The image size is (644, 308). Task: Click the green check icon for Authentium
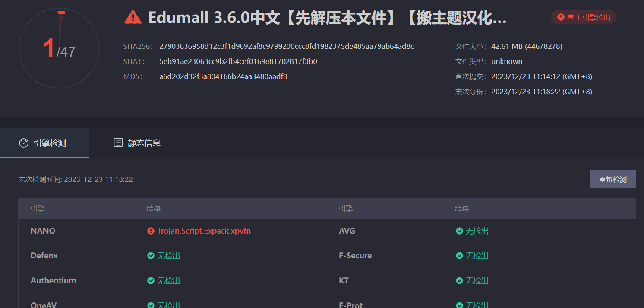151,281
